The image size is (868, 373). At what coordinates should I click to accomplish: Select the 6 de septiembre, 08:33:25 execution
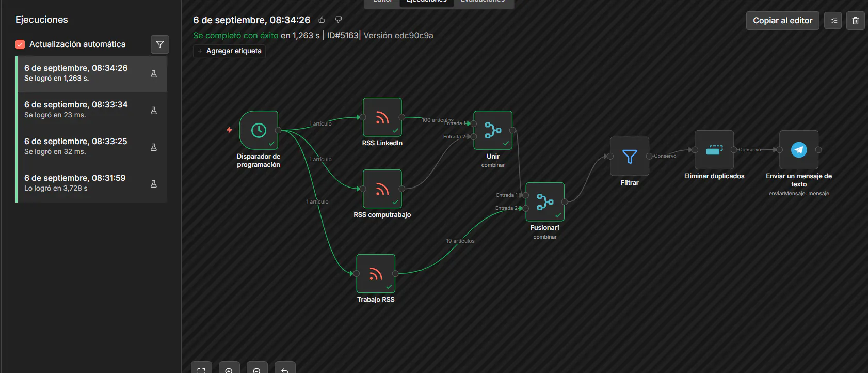pos(92,147)
